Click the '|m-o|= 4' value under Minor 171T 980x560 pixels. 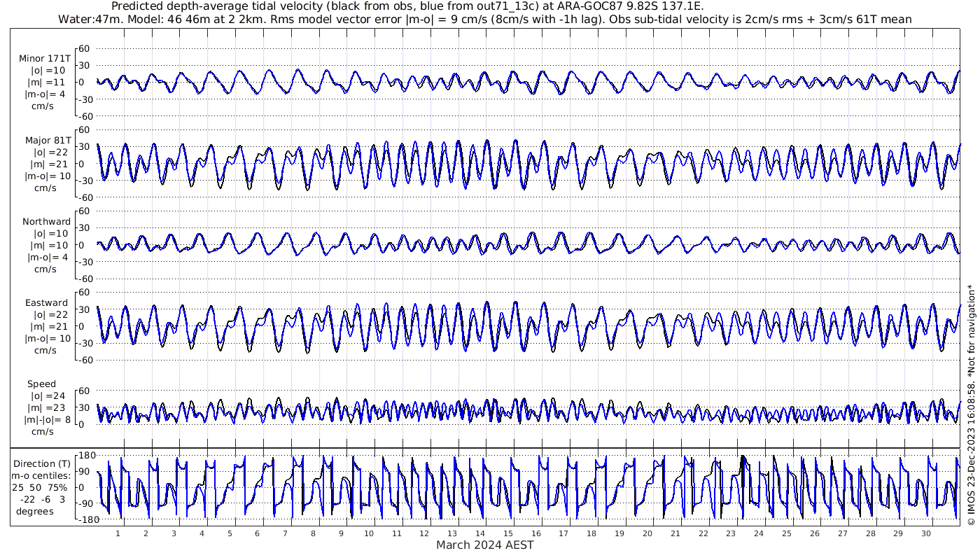click(47, 94)
